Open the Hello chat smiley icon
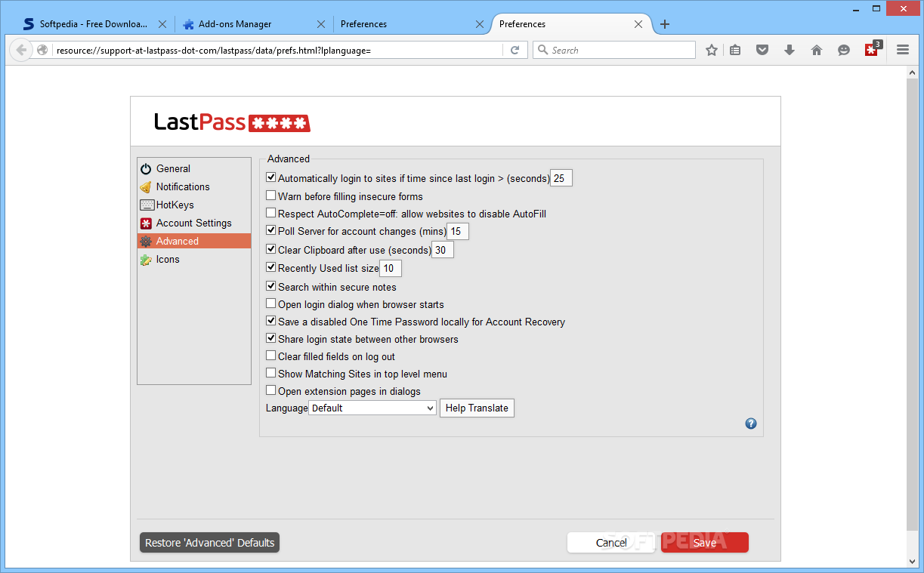The image size is (924, 573). click(x=844, y=50)
